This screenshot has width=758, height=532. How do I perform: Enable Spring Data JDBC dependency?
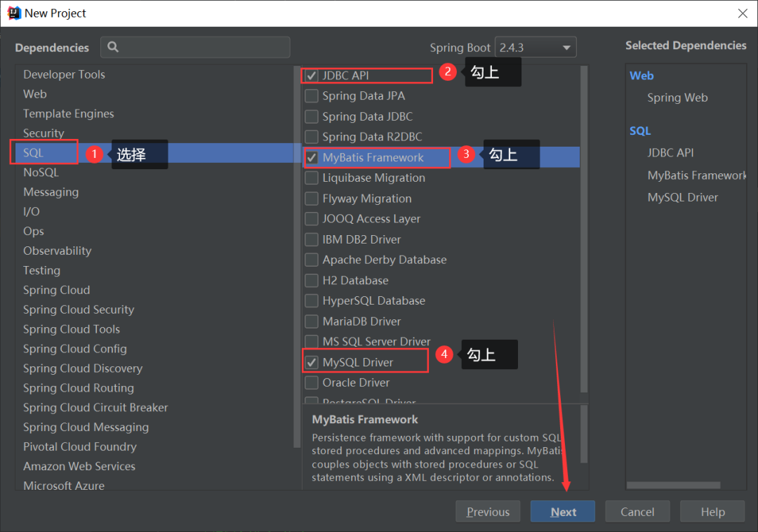(312, 117)
